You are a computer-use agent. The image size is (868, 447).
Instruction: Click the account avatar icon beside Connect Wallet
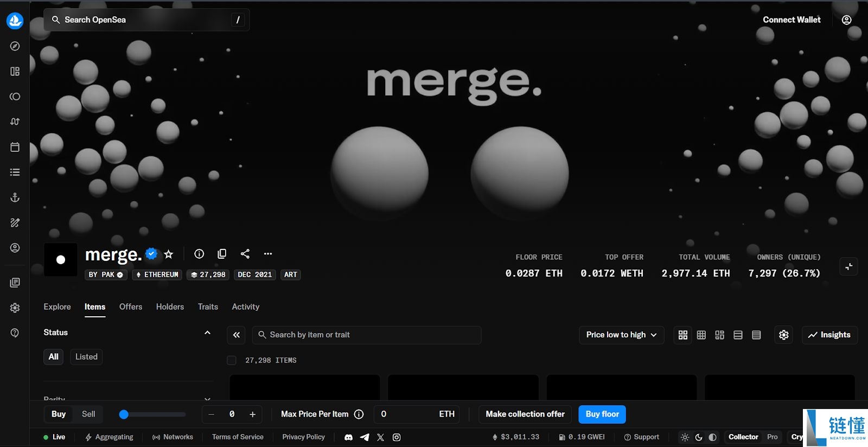846,20
